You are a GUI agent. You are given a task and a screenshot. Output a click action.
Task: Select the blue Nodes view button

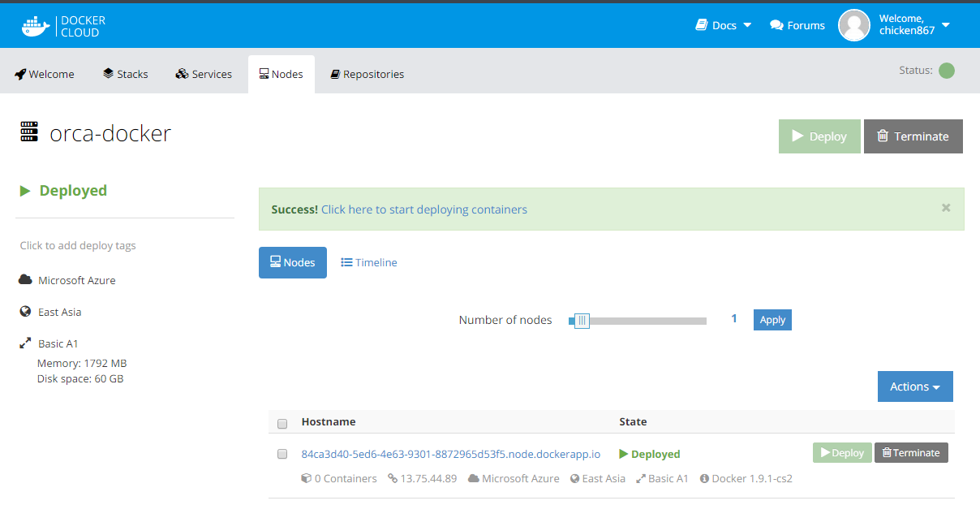click(x=293, y=262)
